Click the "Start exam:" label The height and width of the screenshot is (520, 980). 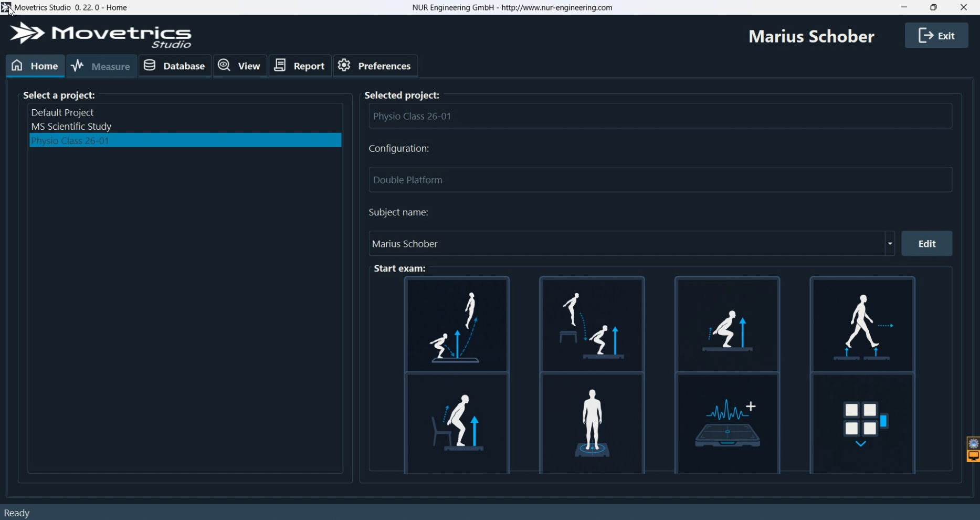click(399, 268)
